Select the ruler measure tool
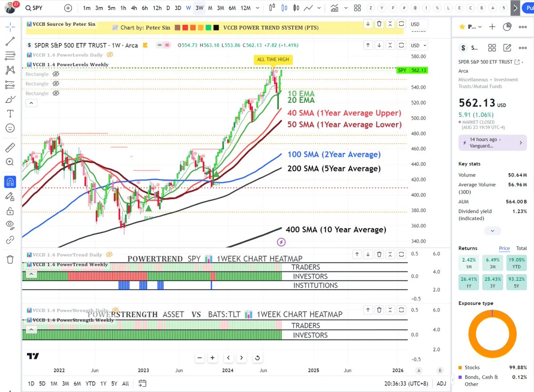Image resolution: width=534 pixels, height=392 pixels. 10,147
